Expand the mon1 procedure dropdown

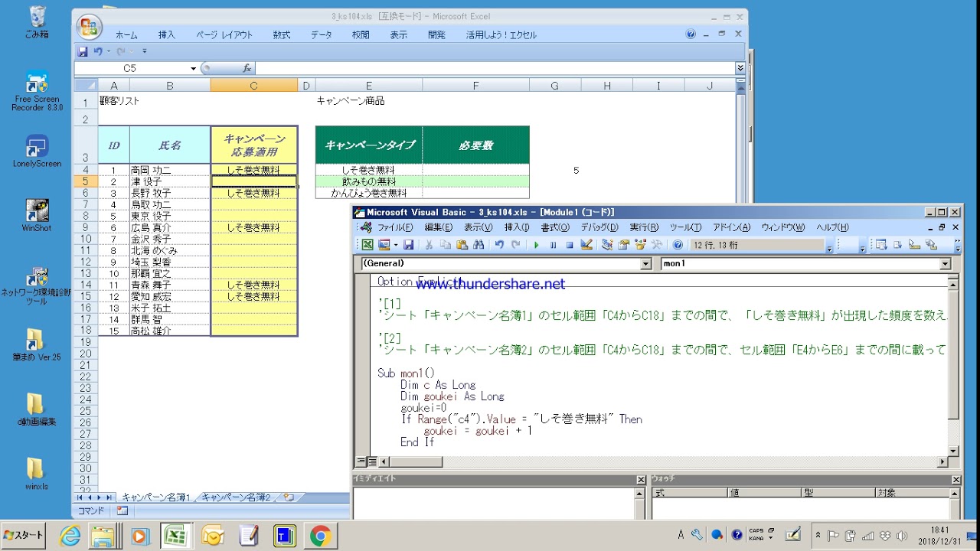pyautogui.click(x=945, y=264)
